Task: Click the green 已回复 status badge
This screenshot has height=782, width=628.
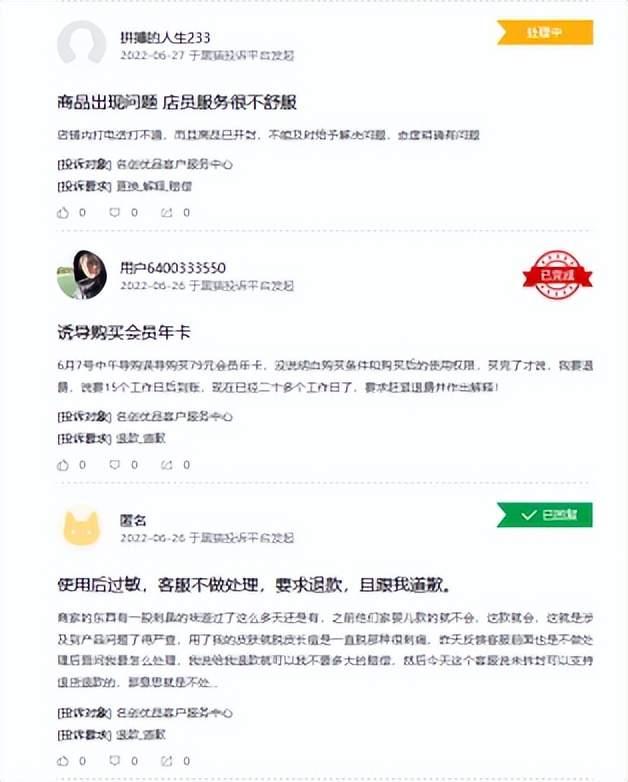Action: 545,515
